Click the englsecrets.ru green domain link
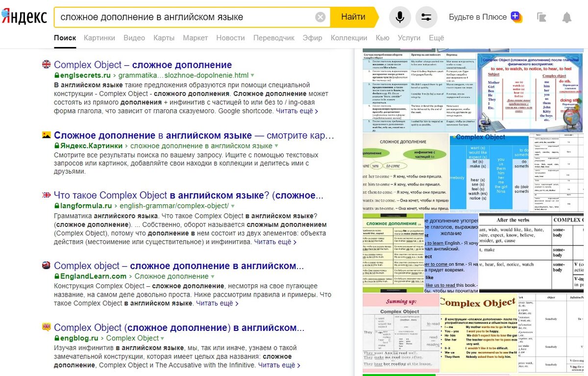 [82, 75]
